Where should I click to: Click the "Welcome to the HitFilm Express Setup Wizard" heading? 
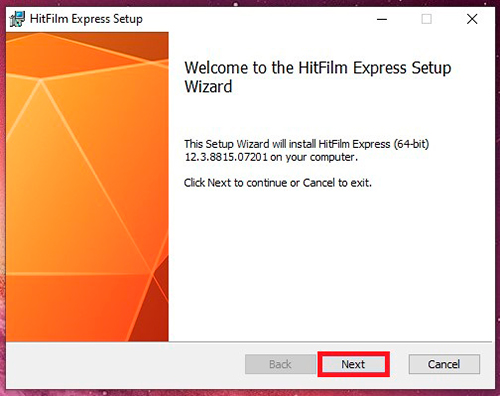coord(318,77)
